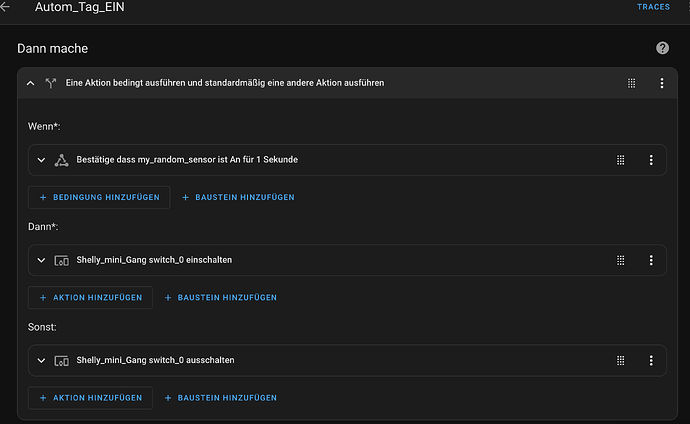Viewport: 690px width, 424px height.
Task: Grab the drag handle of switch_0 ausschalten
Action: click(x=620, y=361)
